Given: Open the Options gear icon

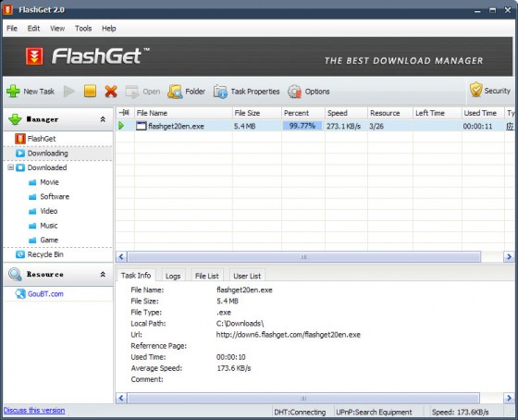Looking at the screenshot, I should click(x=294, y=92).
